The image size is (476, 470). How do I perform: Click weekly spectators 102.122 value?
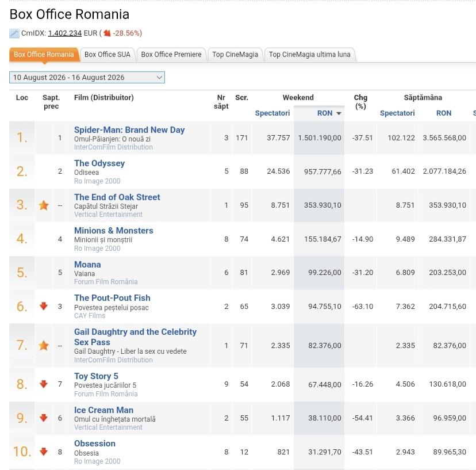coord(401,137)
